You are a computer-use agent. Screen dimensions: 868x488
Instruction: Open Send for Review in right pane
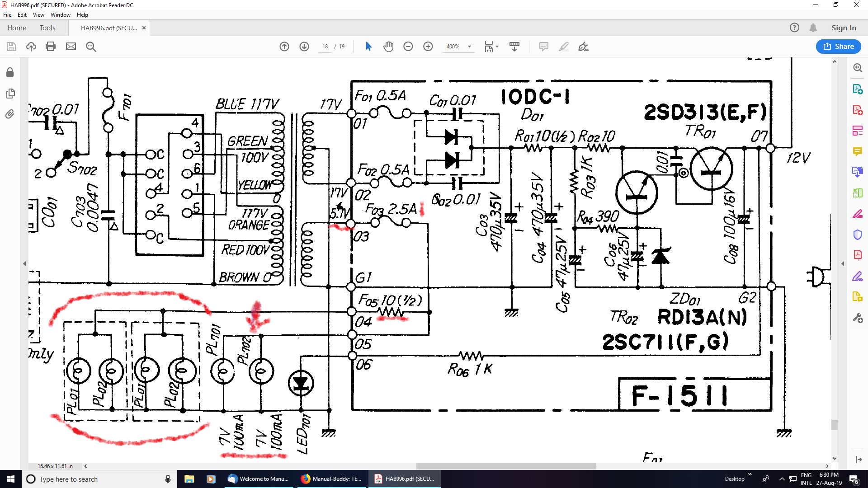tap(858, 297)
